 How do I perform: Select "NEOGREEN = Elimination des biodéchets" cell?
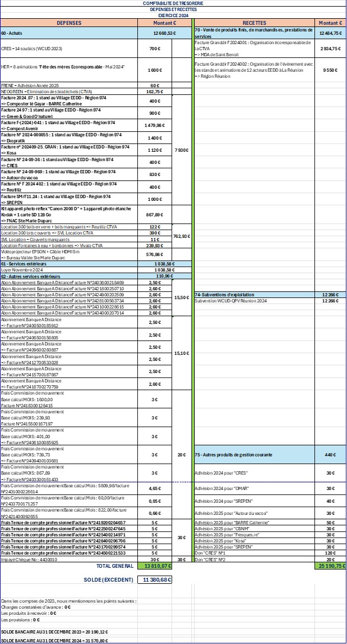(x=69, y=92)
